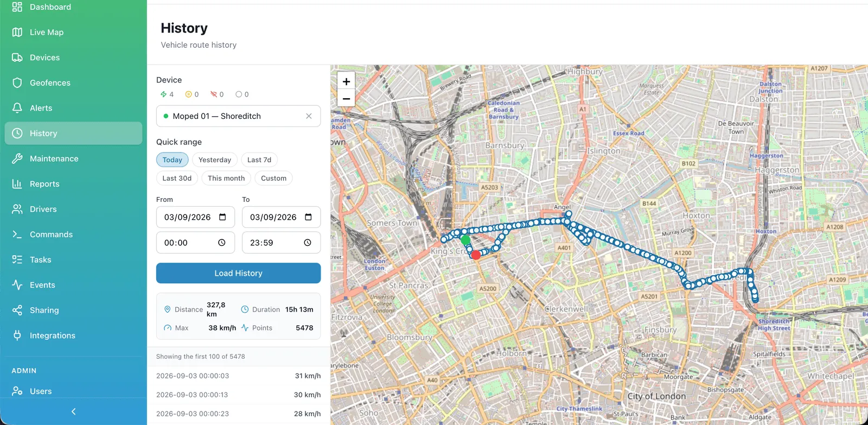Select the Today quick range chip
Viewport: 868px width, 425px height.
(x=173, y=160)
